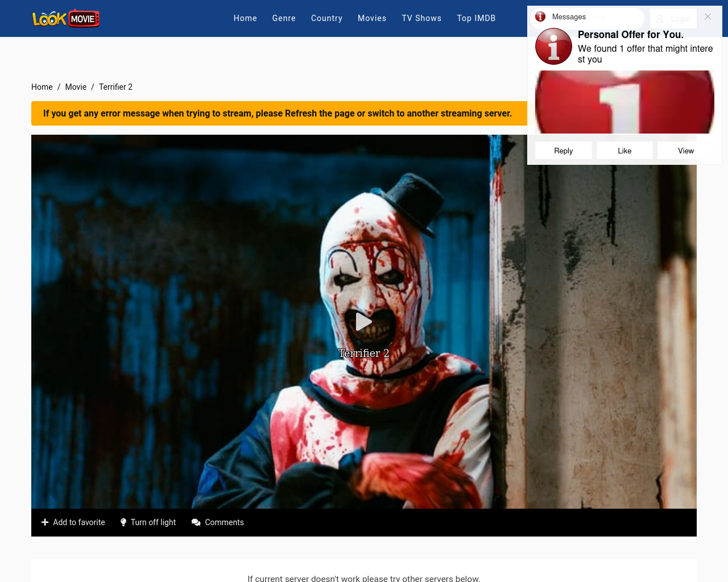Follow the Home breadcrumb link
This screenshot has height=582, width=728.
[x=42, y=87]
